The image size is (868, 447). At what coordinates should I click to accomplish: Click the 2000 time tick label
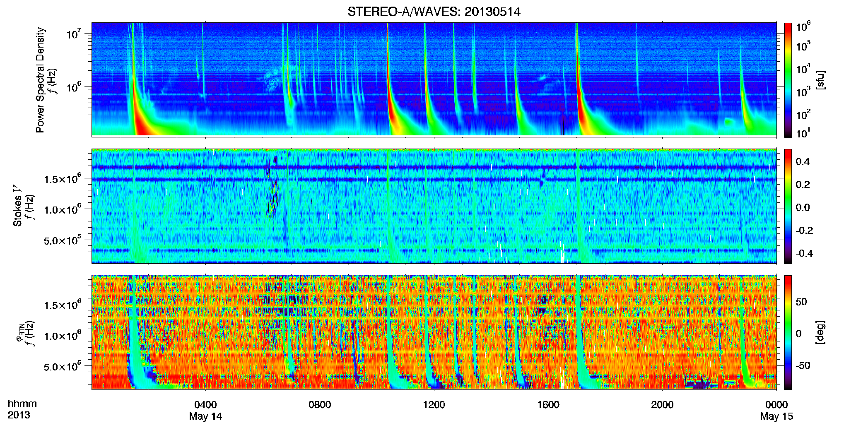662,404
